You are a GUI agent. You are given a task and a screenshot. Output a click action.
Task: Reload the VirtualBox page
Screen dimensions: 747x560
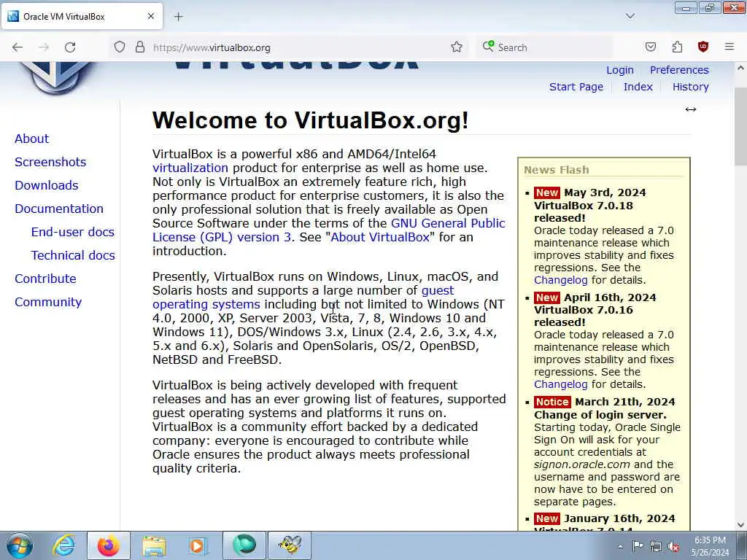click(70, 47)
